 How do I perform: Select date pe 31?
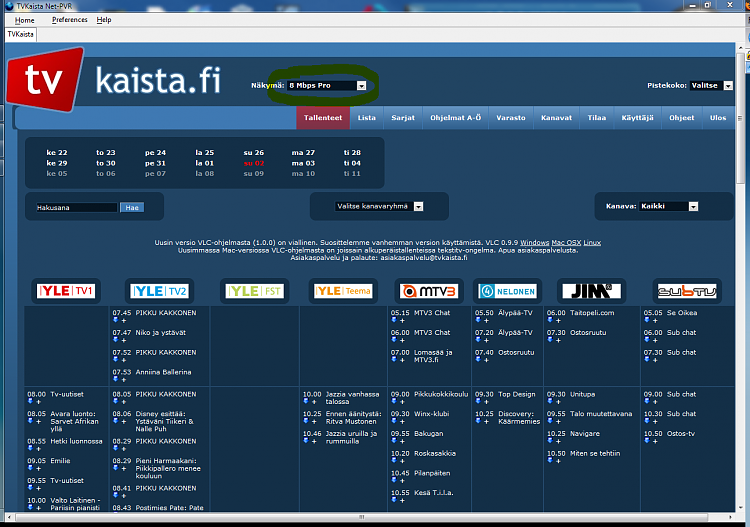click(x=155, y=163)
